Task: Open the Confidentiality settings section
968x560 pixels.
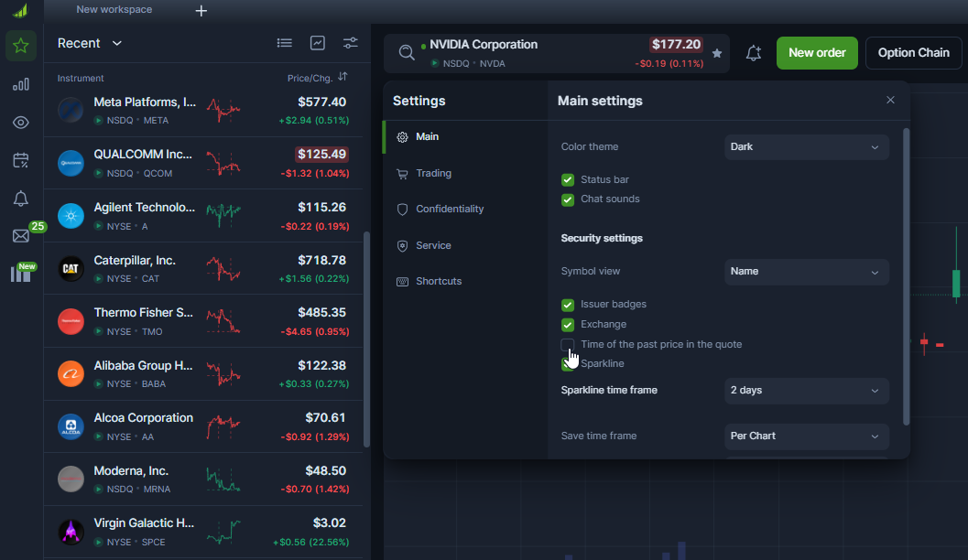Action: tap(449, 209)
